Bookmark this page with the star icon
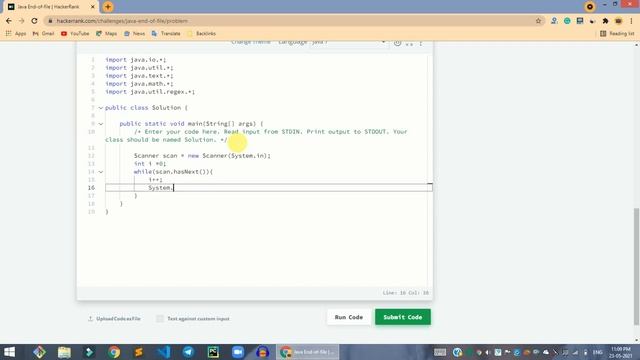 (x=538, y=21)
